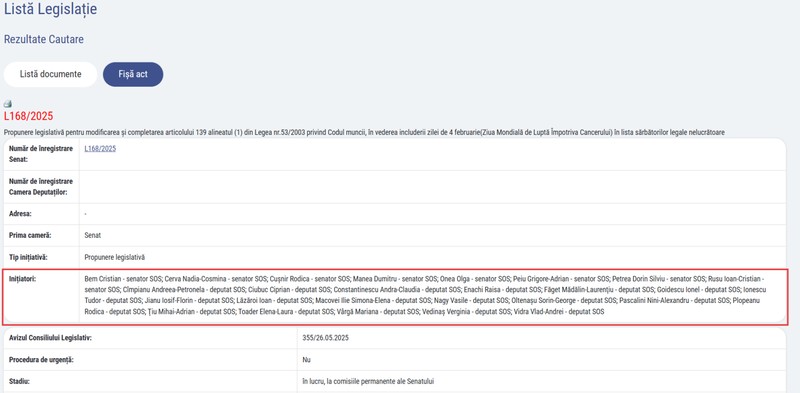Screen dimensions: 800x393
Task: Click initiator Ciubuc Ciprian - deputat SOS
Action: click(x=289, y=290)
